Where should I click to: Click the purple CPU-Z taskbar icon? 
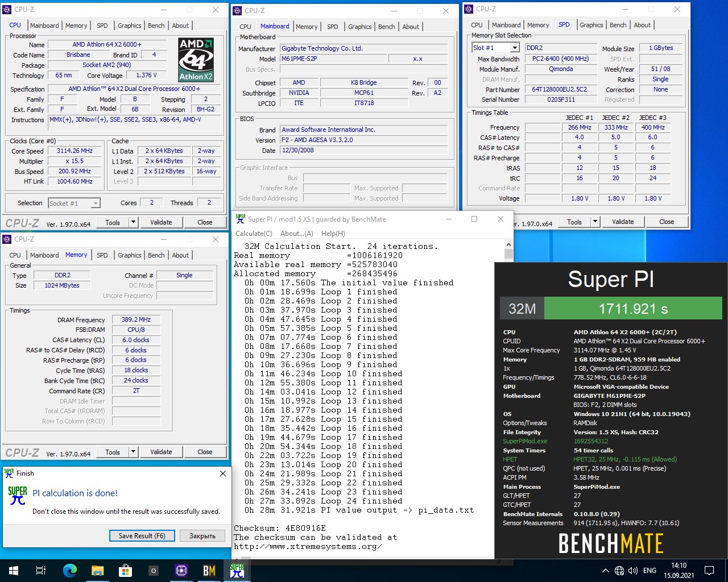coord(181,571)
